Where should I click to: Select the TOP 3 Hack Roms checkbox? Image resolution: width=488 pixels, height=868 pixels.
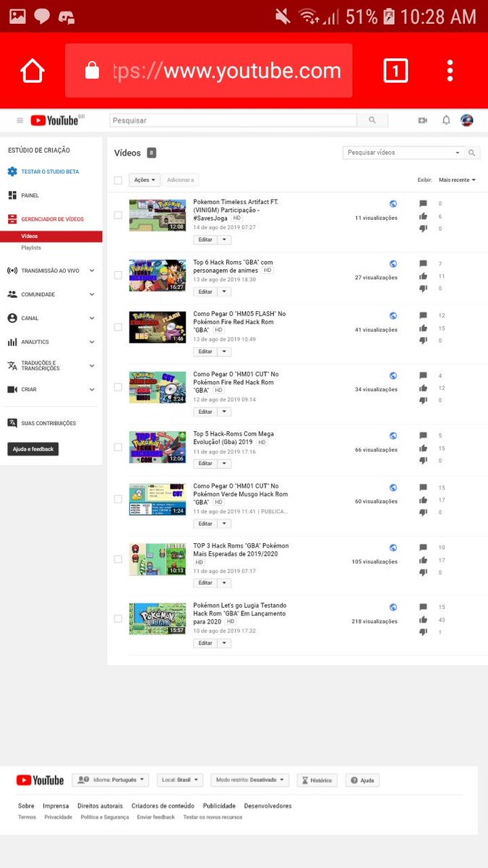(118, 559)
